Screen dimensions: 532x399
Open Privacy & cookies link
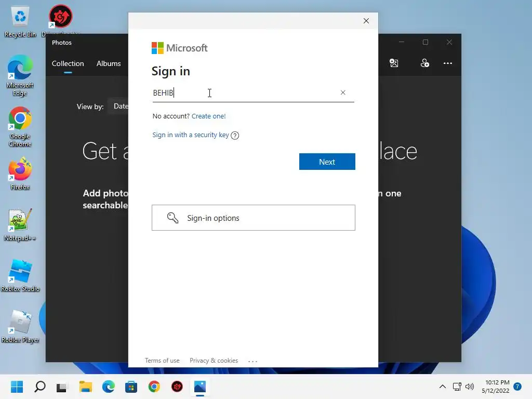pos(214,361)
